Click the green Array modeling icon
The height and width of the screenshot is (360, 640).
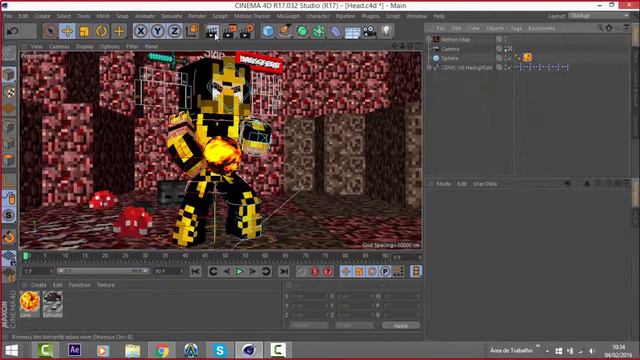tap(319, 31)
